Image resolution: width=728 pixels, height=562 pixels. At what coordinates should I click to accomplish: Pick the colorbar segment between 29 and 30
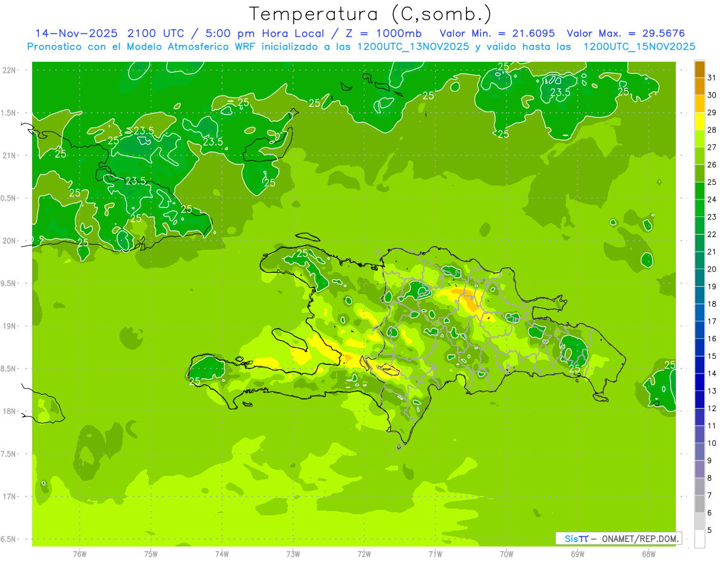[x=699, y=104]
